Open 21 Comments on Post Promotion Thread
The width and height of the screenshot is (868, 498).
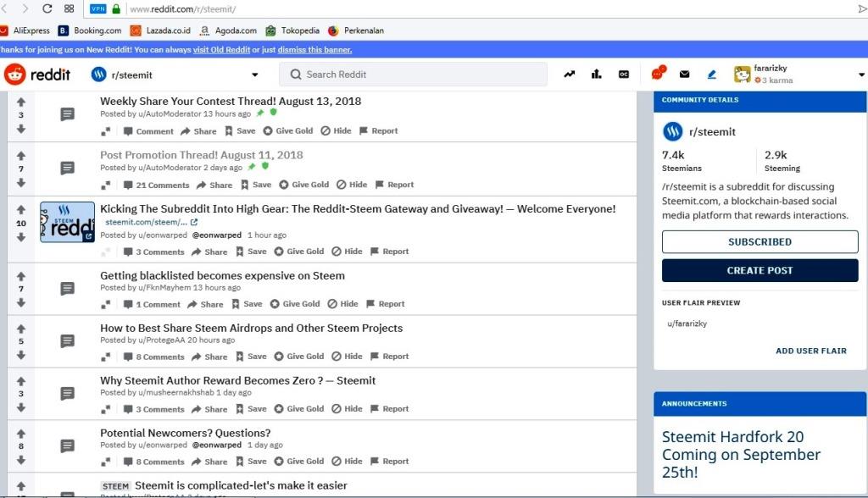pyautogui.click(x=156, y=185)
